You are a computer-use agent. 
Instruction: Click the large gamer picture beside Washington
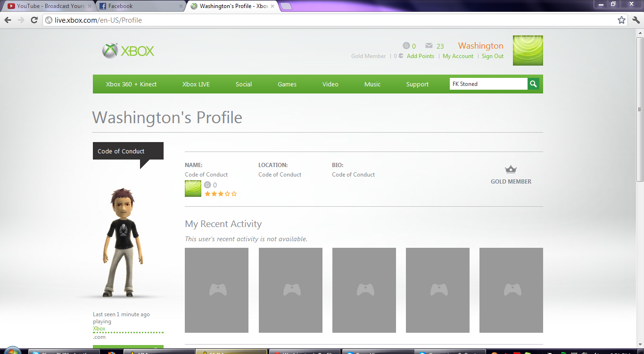click(528, 51)
